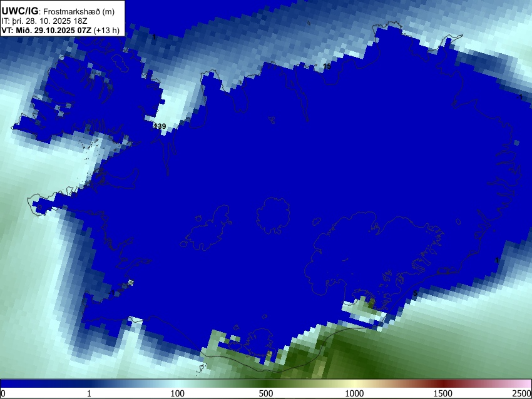The width and height of the screenshot is (532, 399).
Task: Click the colour scale tick label 2500
Action: (522, 393)
